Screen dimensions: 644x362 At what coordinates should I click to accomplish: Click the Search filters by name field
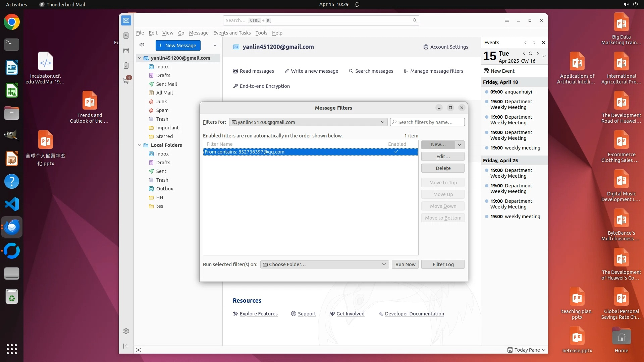428,122
